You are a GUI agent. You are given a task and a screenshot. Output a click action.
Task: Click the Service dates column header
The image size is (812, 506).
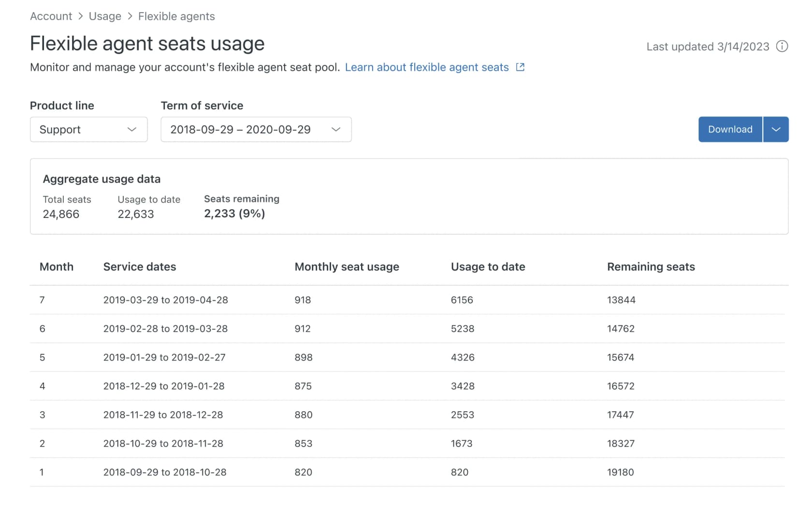[x=140, y=267]
